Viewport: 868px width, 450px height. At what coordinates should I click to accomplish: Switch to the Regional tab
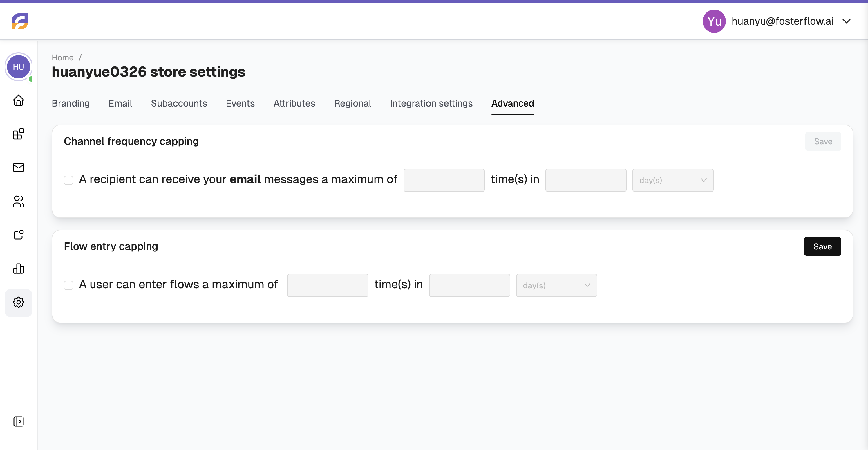352,103
